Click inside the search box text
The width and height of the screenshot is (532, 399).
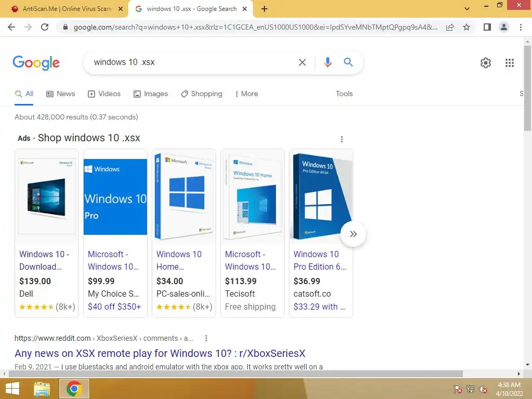click(x=124, y=62)
